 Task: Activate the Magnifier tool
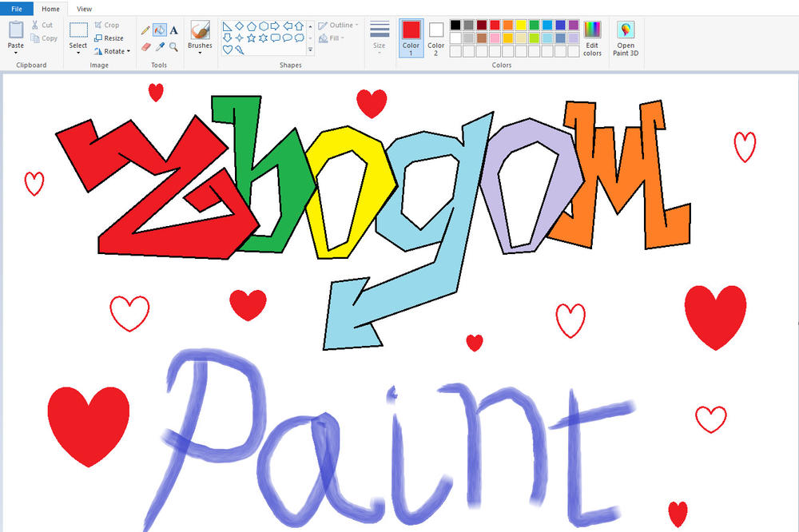(173, 46)
